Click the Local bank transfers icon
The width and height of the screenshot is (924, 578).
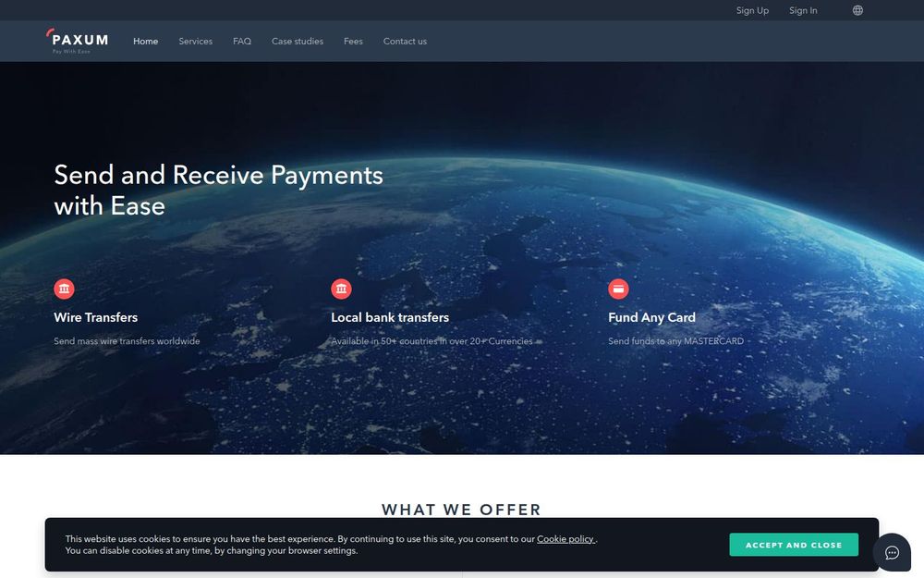[341, 289]
